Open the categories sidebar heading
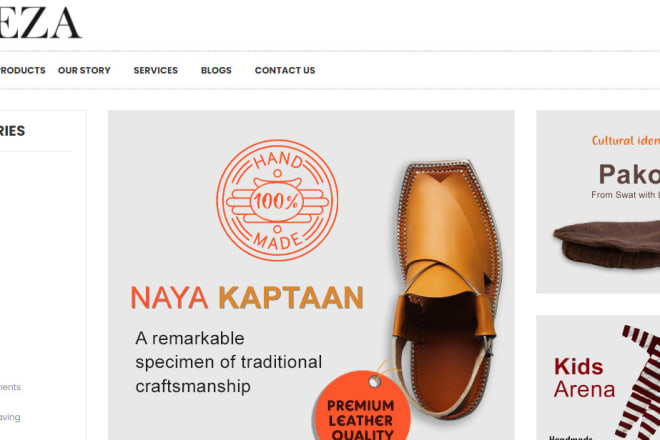Screen dimensions: 660x440 click(x=12, y=131)
